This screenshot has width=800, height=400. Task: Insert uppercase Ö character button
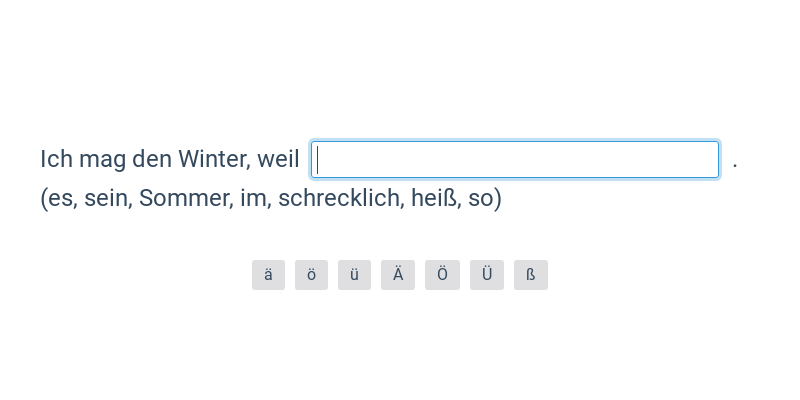coord(442,275)
